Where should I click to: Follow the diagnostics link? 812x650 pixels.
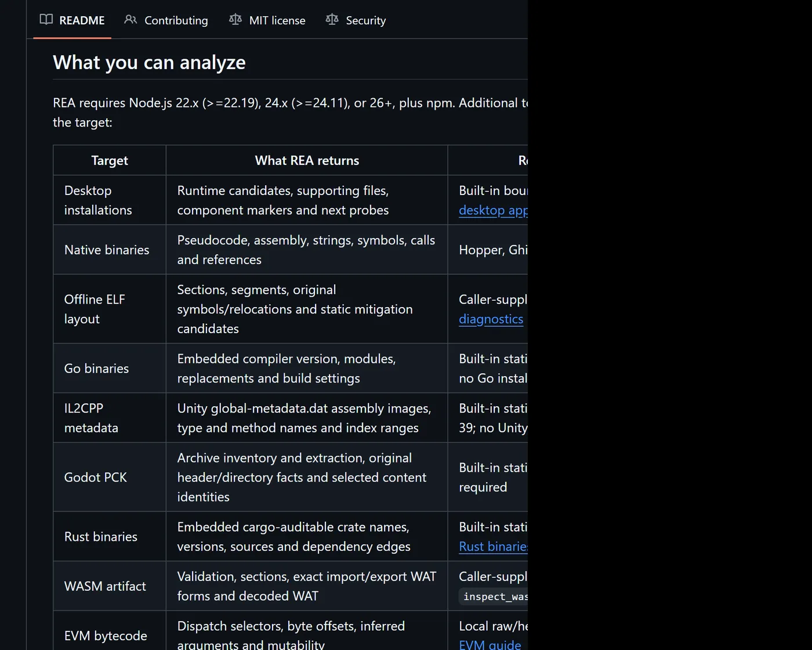(491, 319)
